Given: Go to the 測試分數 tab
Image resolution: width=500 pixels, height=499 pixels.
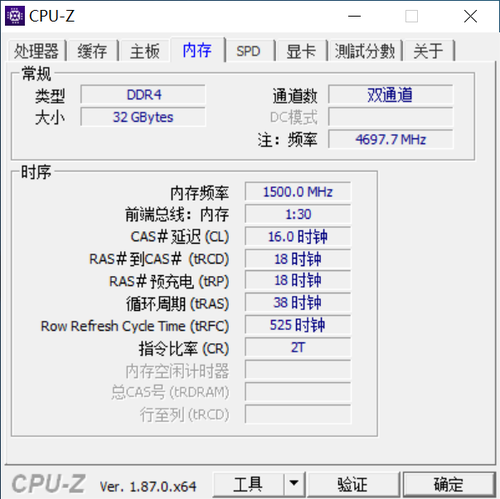Looking at the screenshot, I should (365, 51).
